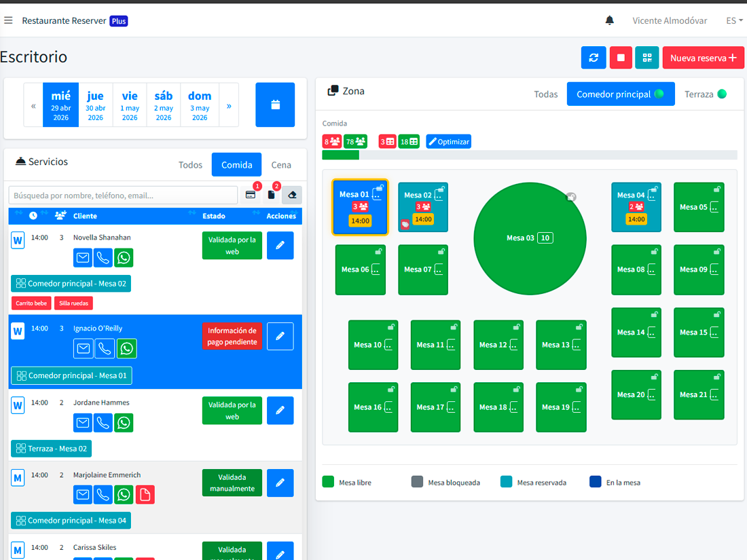This screenshot has height=560, width=747.
Task: Click Mesa reservada legend color swatch
Action: click(506, 481)
